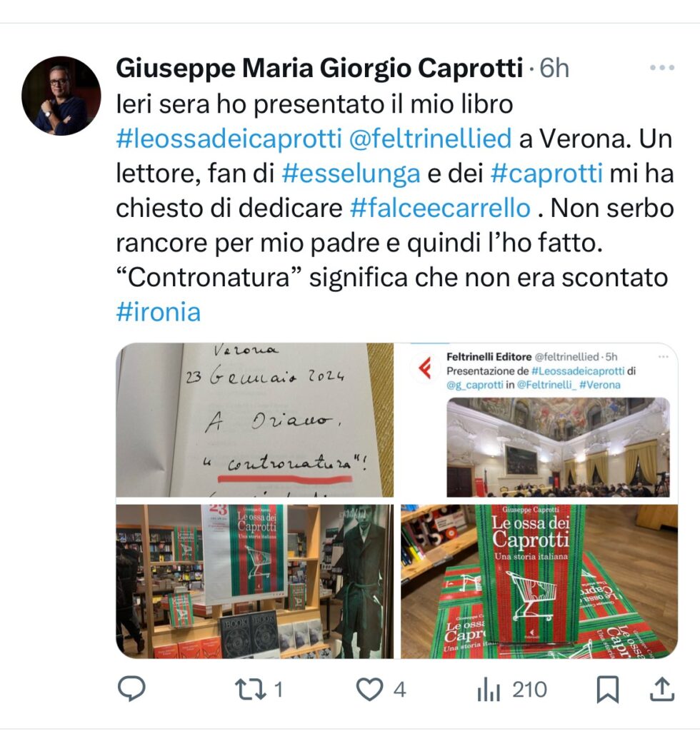Open Giuseppe Maria Giorgio Caprotti's author name
Image resolution: width=700 pixels, height=731 pixels.
(x=319, y=68)
